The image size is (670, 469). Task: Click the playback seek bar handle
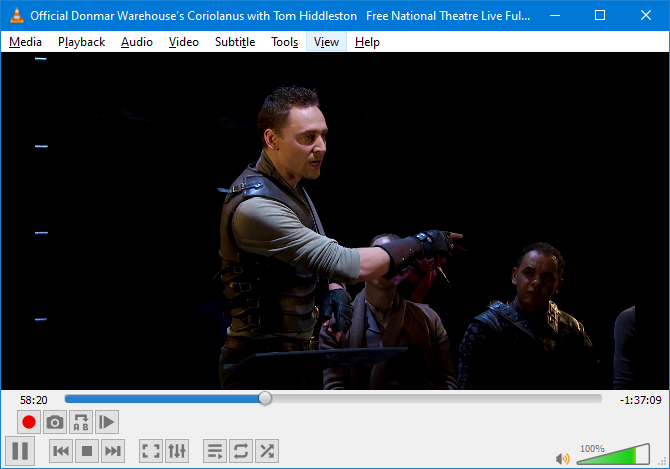[x=265, y=399]
